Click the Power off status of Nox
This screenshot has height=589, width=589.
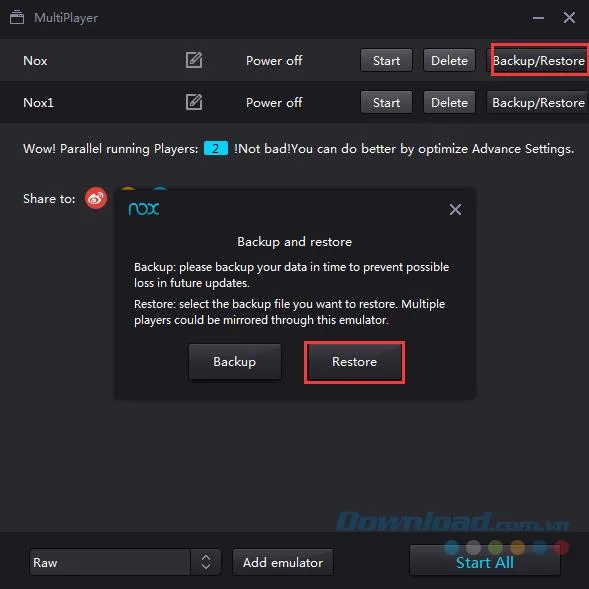(274, 60)
